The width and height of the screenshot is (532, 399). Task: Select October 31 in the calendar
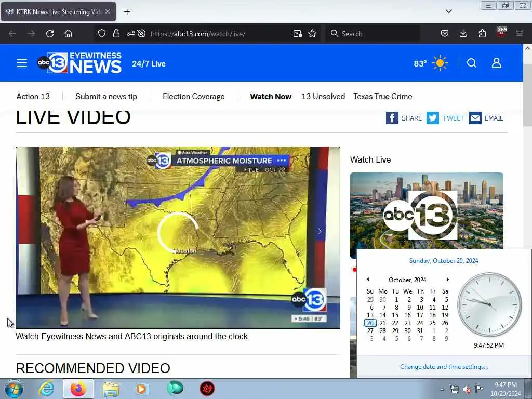coord(420,331)
